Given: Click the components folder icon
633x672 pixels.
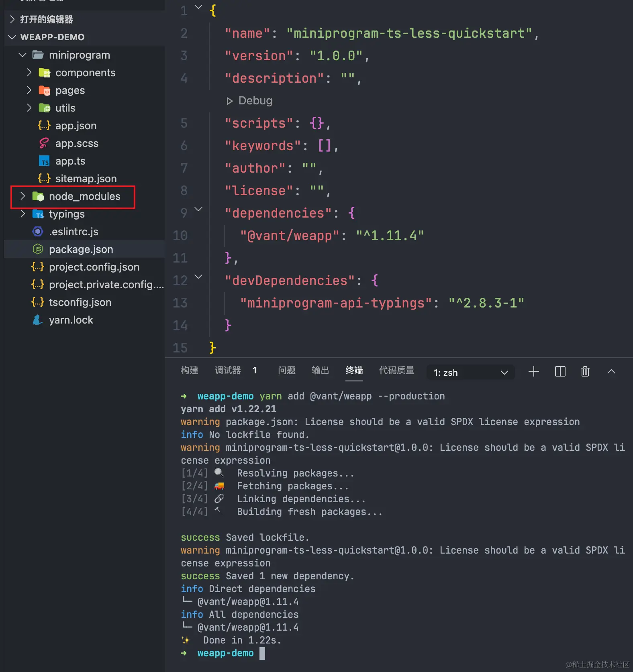Looking at the screenshot, I should coord(45,73).
